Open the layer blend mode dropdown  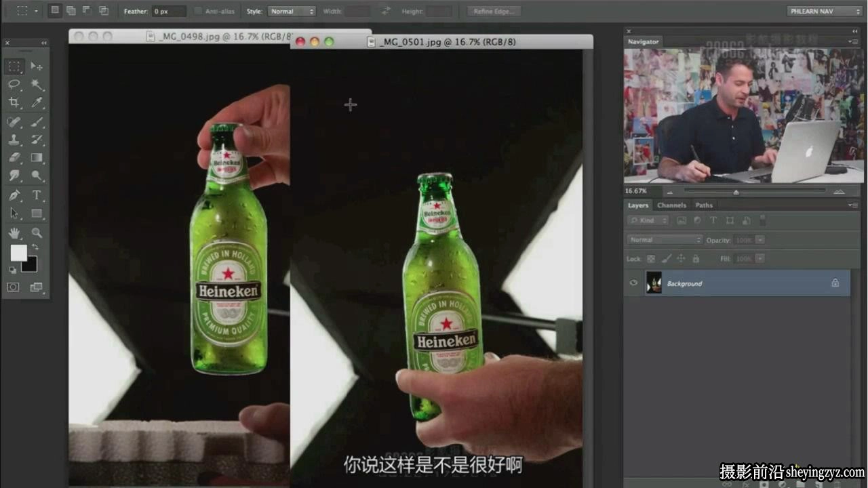tap(665, 240)
